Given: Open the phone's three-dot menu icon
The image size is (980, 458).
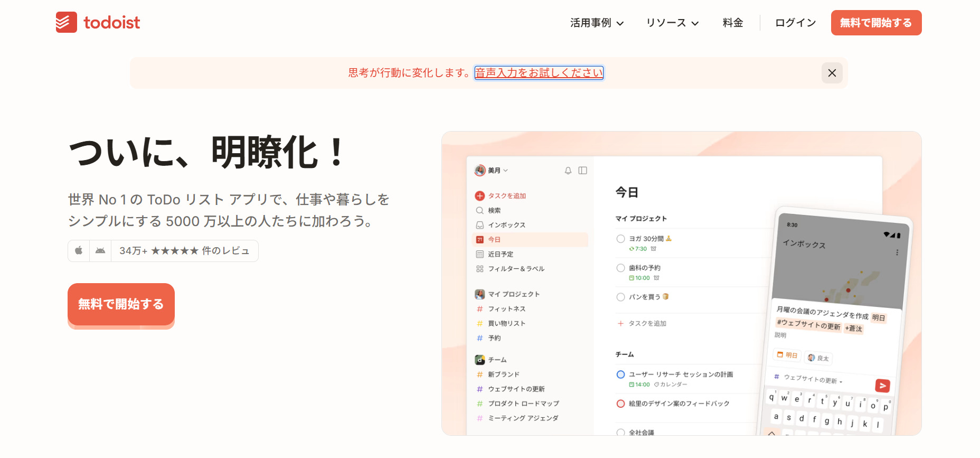Looking at the screenshot, I should coord(897,253).
